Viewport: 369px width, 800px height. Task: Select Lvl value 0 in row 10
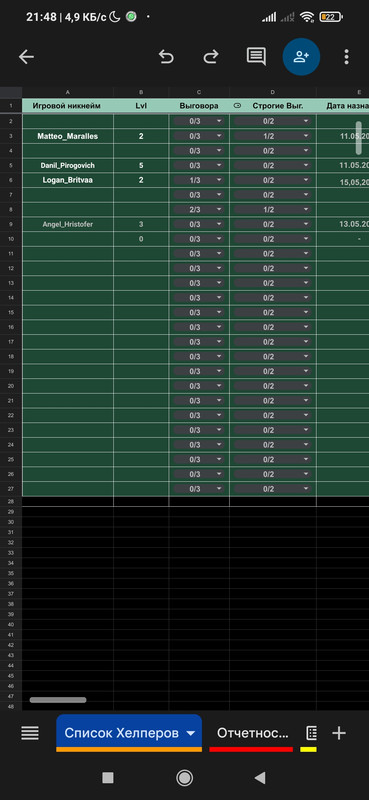click(x=141, y=239)
